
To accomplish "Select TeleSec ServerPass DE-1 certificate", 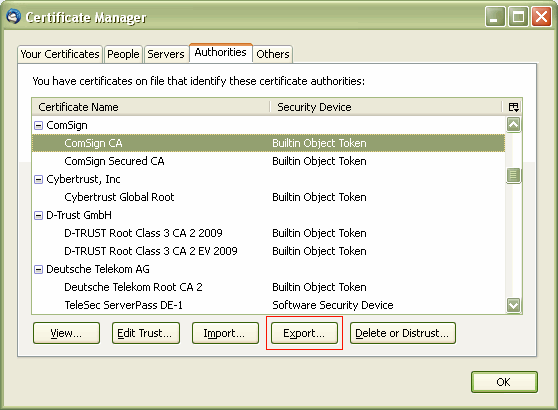I will point(269,305).
